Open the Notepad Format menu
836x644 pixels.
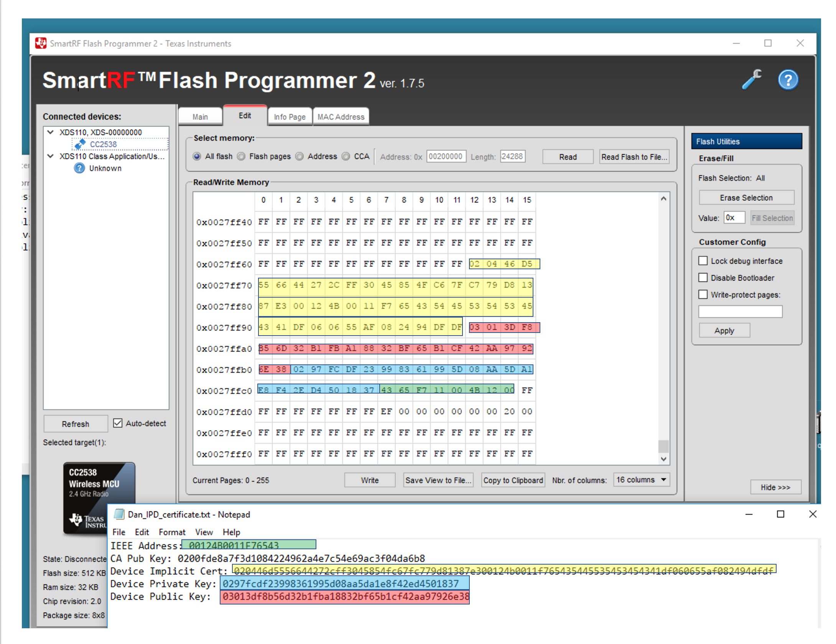[171, 532]
